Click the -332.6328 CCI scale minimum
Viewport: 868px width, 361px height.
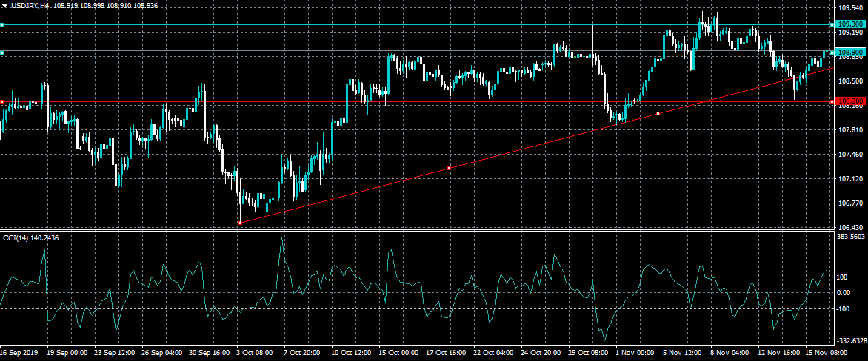(851, 341)
